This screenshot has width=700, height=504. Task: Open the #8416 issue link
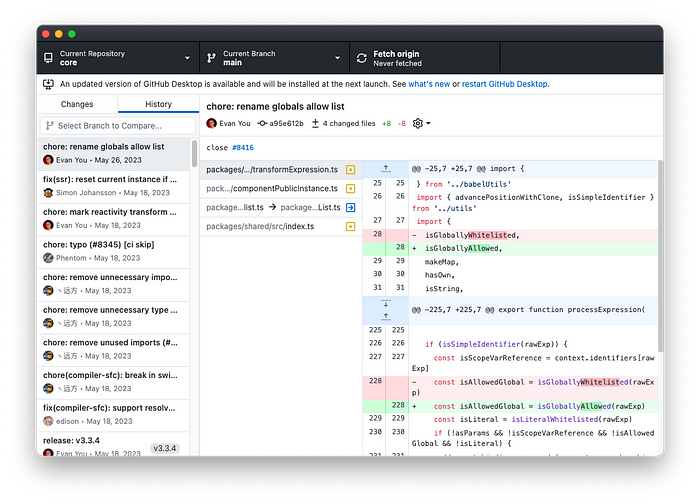tap(243, 148)
